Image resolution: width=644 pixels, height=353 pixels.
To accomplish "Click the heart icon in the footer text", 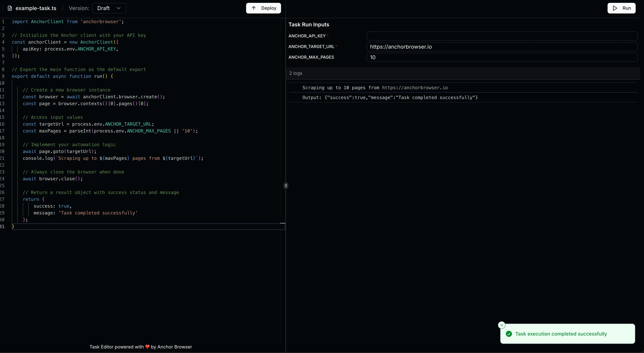I will pos(147,347).
